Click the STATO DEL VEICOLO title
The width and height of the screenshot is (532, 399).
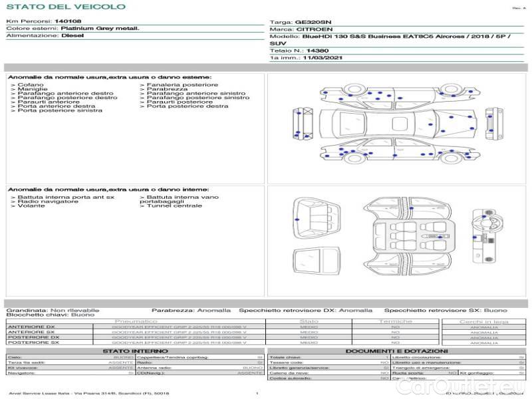[x=66, y=7]
